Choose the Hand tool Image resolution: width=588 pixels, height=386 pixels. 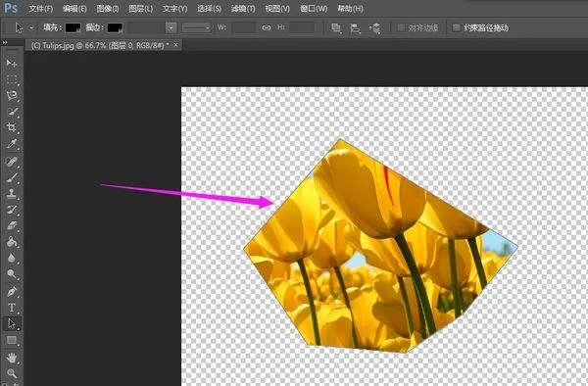(x=12, y=358)
